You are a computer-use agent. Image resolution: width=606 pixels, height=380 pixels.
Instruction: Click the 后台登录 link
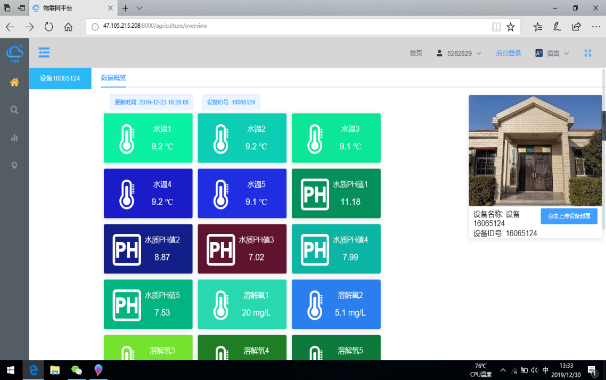(508, 53)
